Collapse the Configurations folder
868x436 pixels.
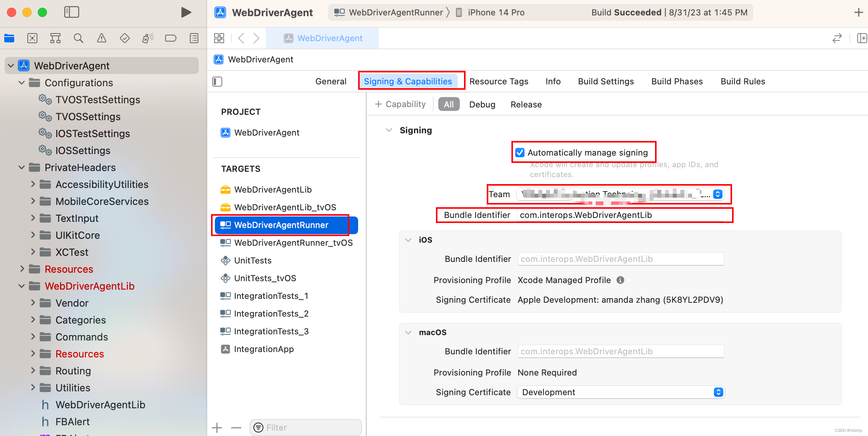[22, 83]
